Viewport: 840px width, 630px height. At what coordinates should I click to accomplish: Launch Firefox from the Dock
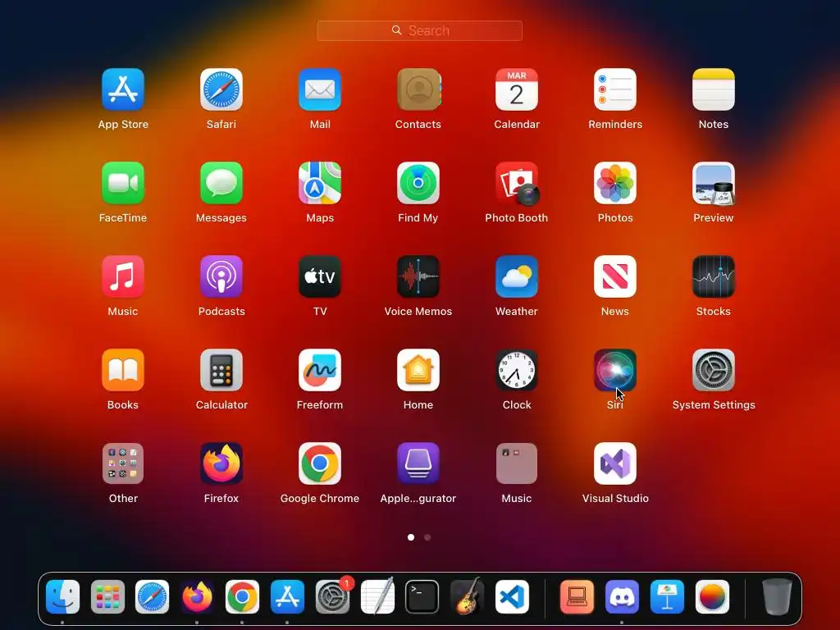197,597
